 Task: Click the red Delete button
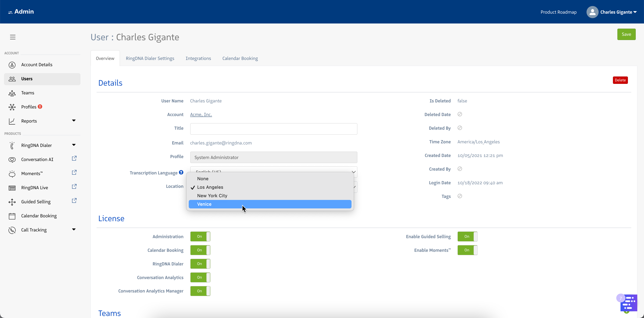tap(620, 80)
